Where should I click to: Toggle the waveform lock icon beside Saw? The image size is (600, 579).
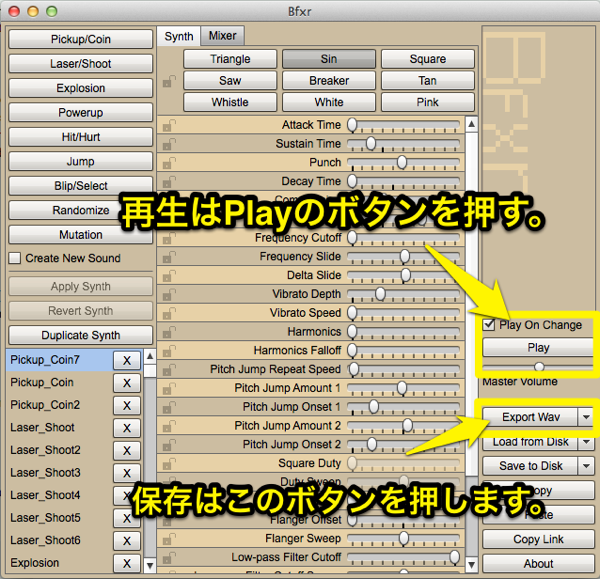pyautogui.click(x=169, y=81)
